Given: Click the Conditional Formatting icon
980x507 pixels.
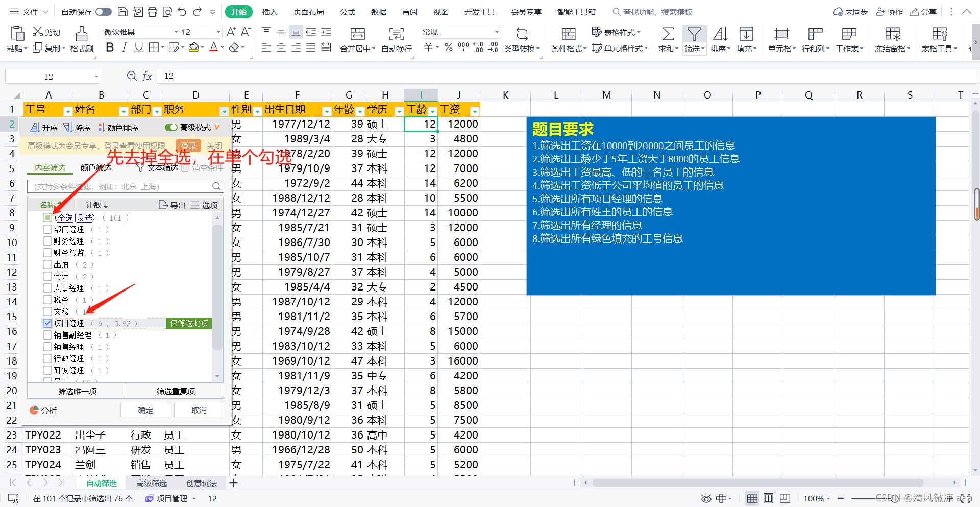Looking at the screenshot, I should click(569, 34).
